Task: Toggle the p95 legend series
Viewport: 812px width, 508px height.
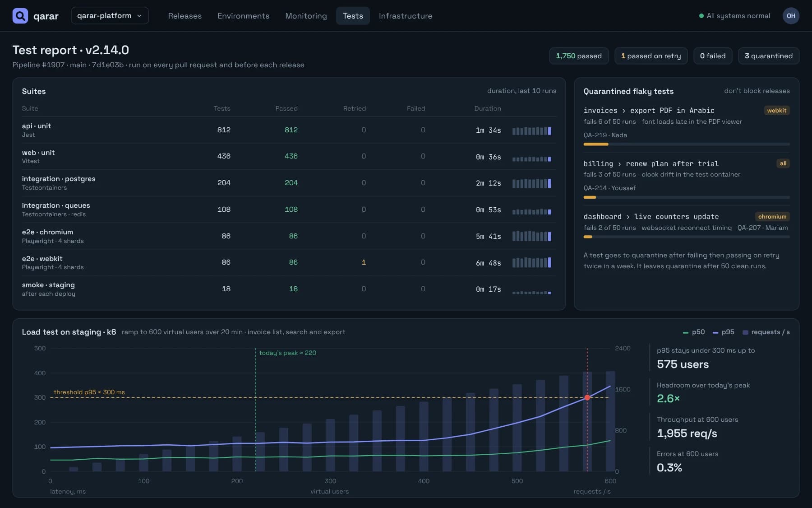Action: click(724, 332)
